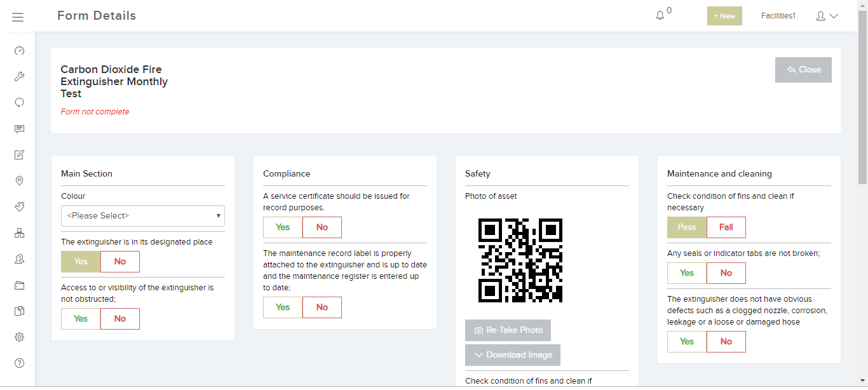
Task: Open the chat messages sidebar icon
Action: tap(19, 129)
